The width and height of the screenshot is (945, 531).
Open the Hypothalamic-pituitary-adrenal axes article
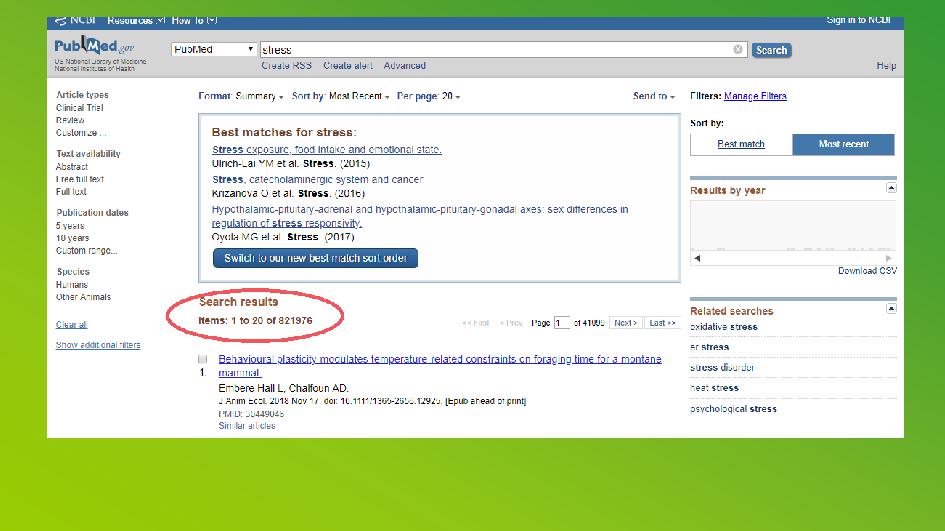[x=420, y=216]
